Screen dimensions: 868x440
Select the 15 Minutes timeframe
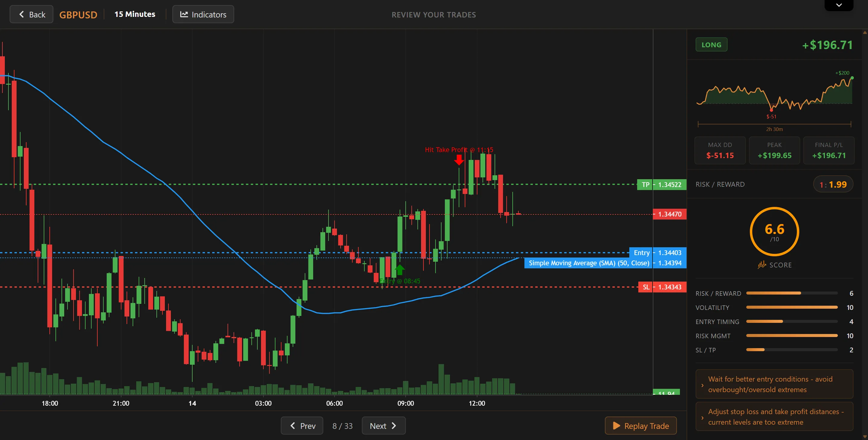135,14
